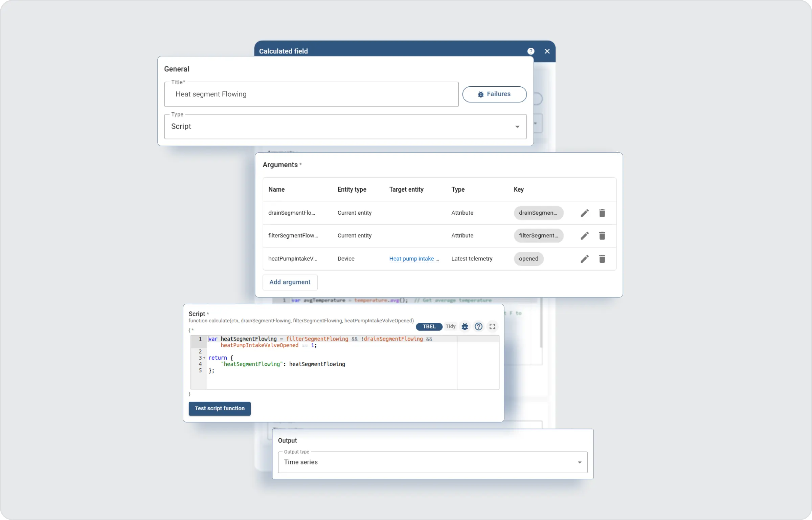Edit the filterSegmentFlowing argument

tap(584, 236)
